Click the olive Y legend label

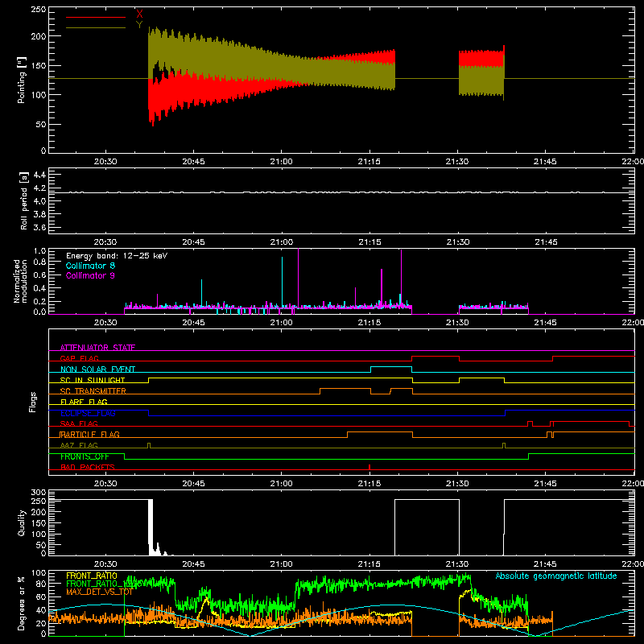(139, 25)
